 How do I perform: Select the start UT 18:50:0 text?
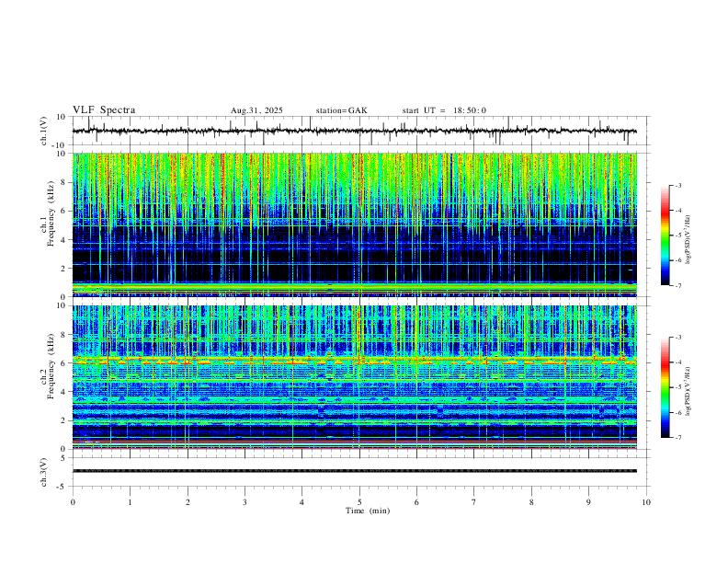(x=444, y=110)
